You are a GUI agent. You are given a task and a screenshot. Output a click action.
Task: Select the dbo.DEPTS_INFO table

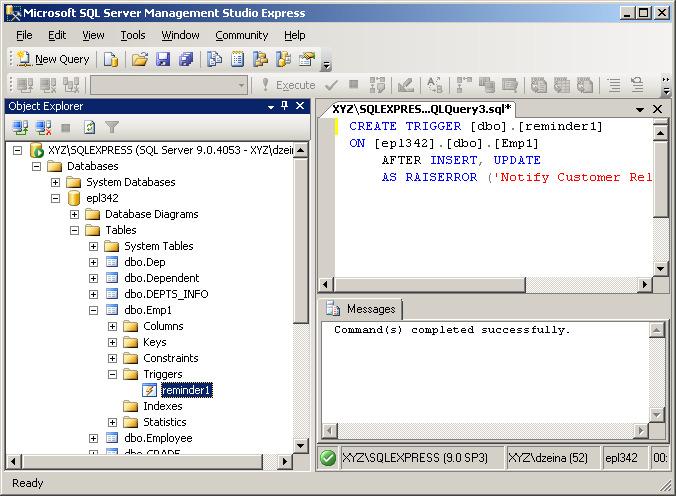point(166,294)
